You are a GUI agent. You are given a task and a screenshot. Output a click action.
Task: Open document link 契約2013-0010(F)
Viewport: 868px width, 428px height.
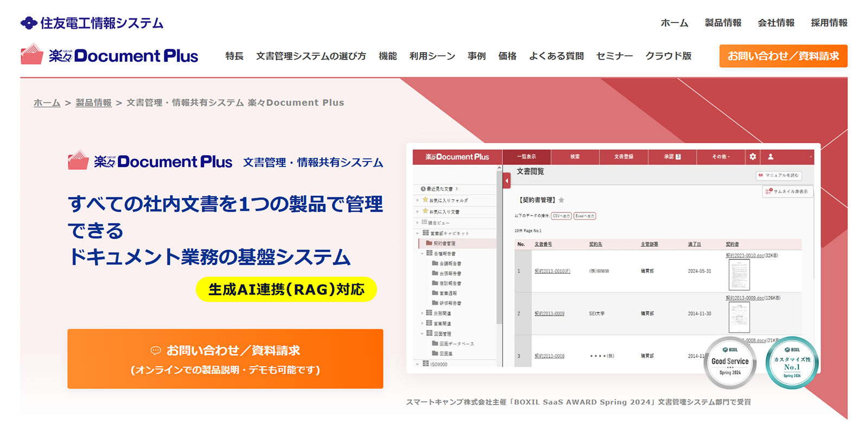pyautogui.click(x=552, y=271)
